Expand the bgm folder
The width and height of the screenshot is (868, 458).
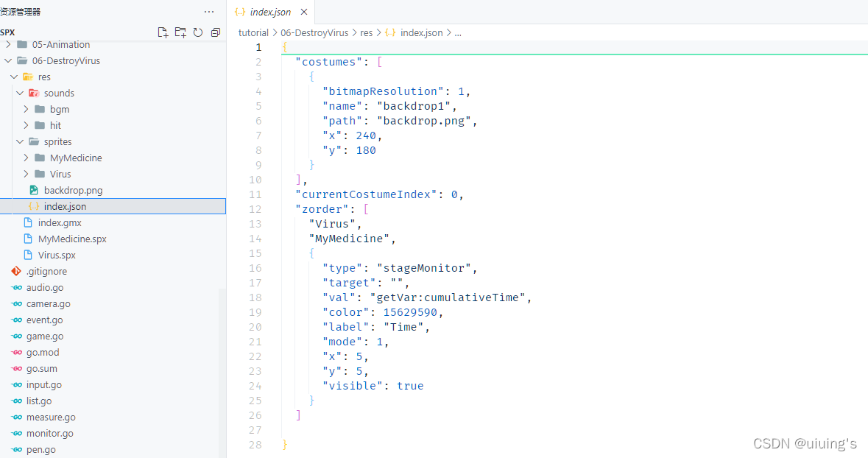(27, 109)
